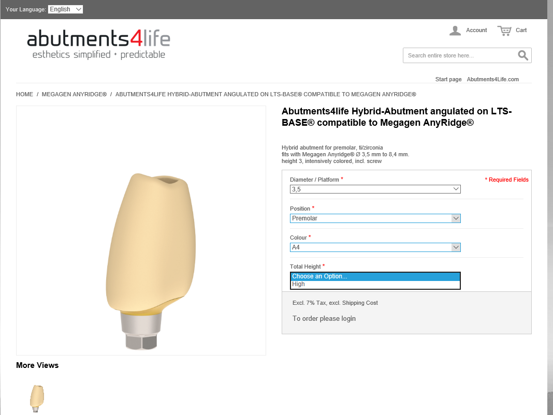Image resolution: width=553 pixels, height=415 pixels.
Task: Expand the Diameter / Platform dropdown
Action: [375, 189]
